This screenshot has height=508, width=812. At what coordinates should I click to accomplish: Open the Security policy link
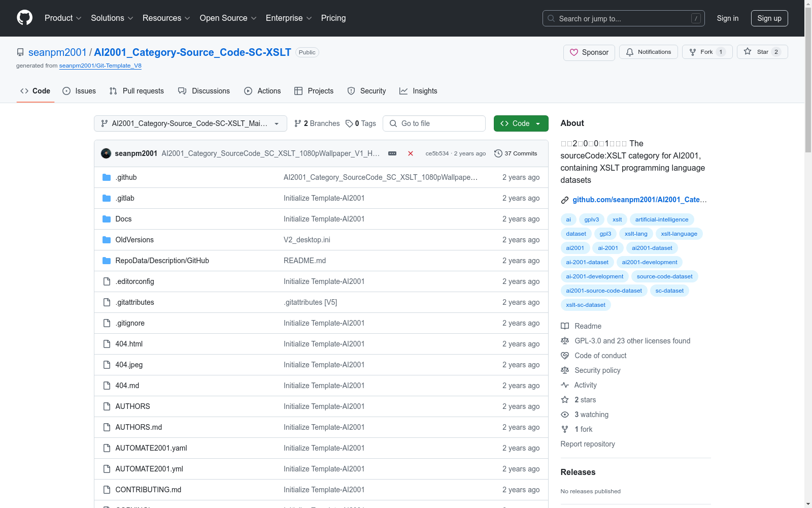point(597,370)
